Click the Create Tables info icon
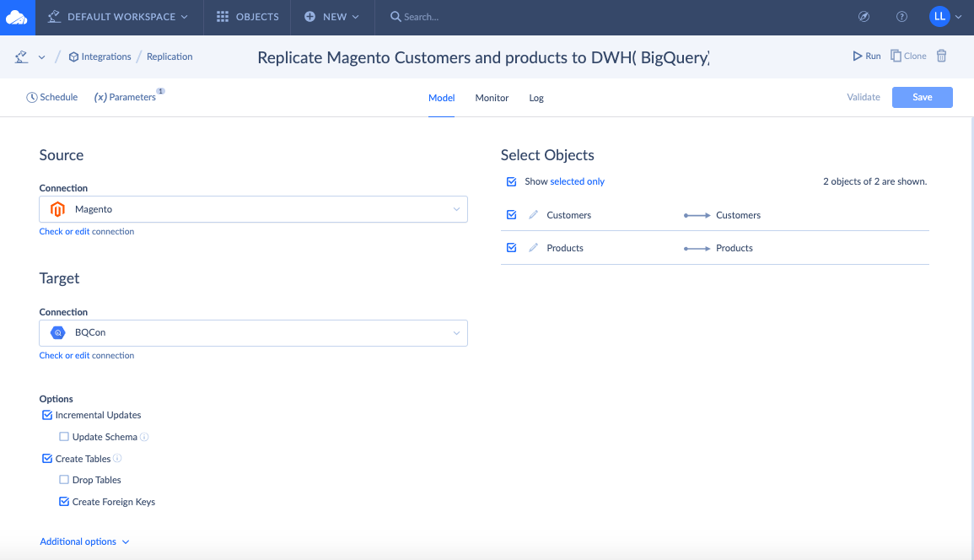974x560 pixels. click(x=117, y=458)
